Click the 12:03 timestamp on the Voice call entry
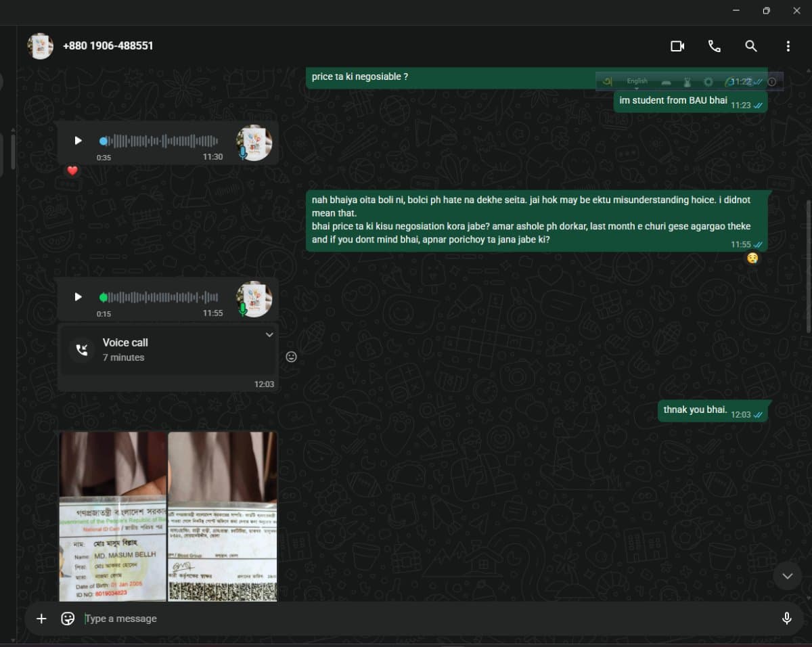This screenshot has height=647, width=812. pos(264,384)
